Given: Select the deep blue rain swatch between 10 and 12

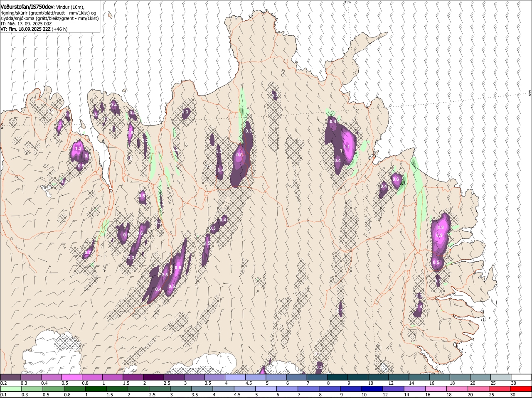Looking at the screenshot, I should [372, 389].
